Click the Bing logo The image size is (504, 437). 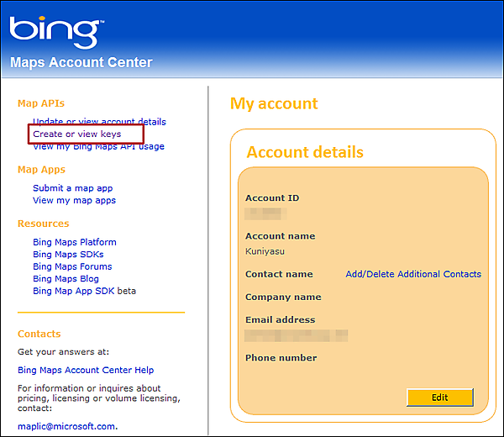pos(56,32)
